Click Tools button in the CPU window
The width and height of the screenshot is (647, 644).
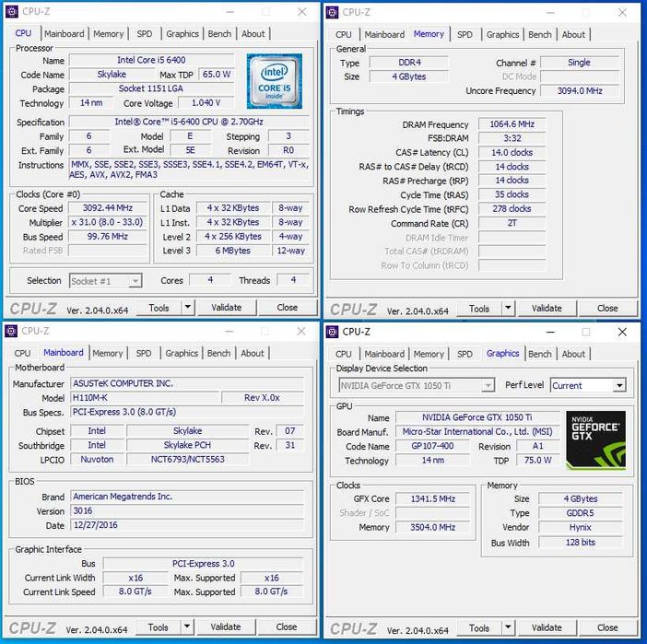coord(159,308)
